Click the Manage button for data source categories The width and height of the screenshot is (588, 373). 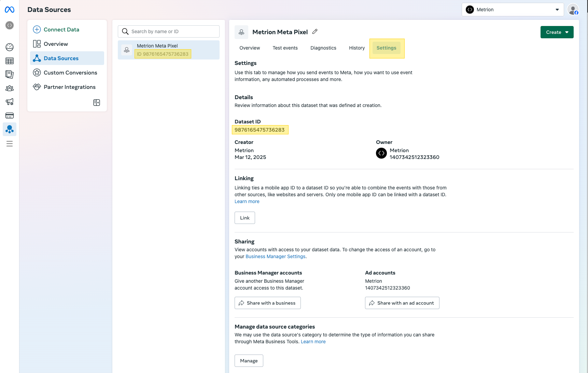249,361
